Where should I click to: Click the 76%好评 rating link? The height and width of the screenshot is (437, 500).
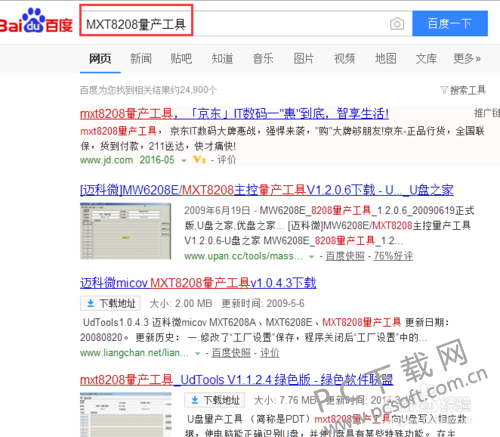(x=393, y=256)
